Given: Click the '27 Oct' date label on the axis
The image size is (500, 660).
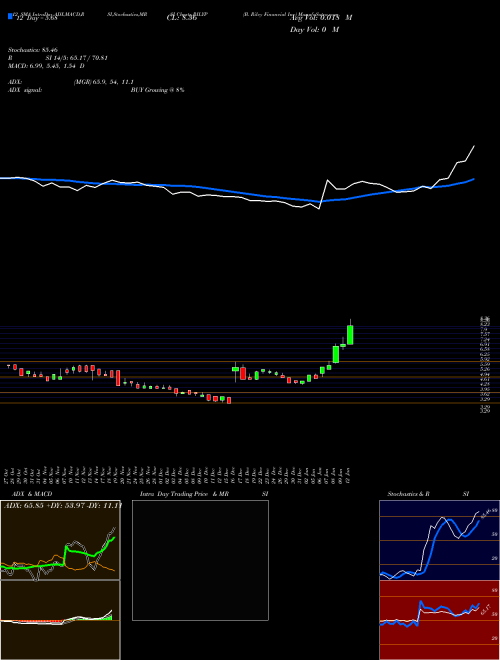Looking at the screenshot, I should click(x=8, y=474).
